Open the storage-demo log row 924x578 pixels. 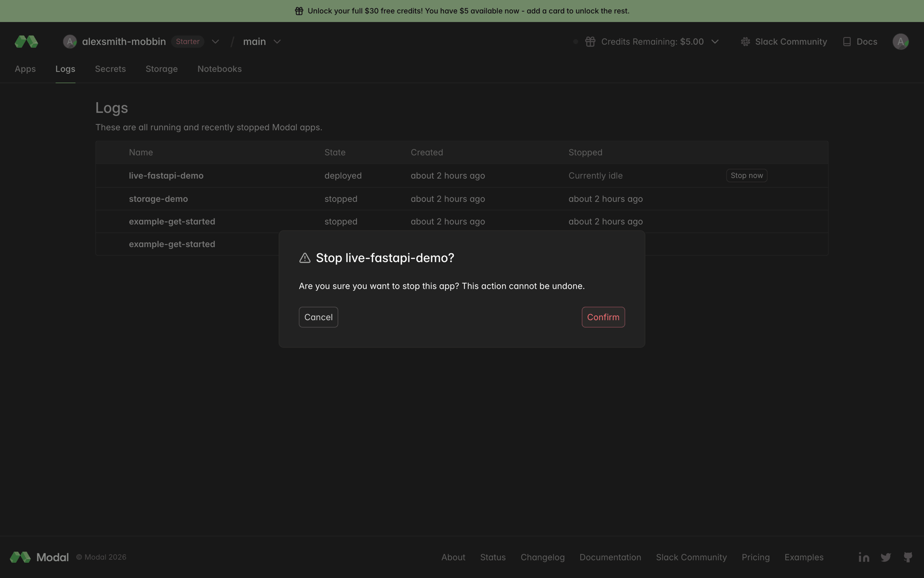point(462,199)
